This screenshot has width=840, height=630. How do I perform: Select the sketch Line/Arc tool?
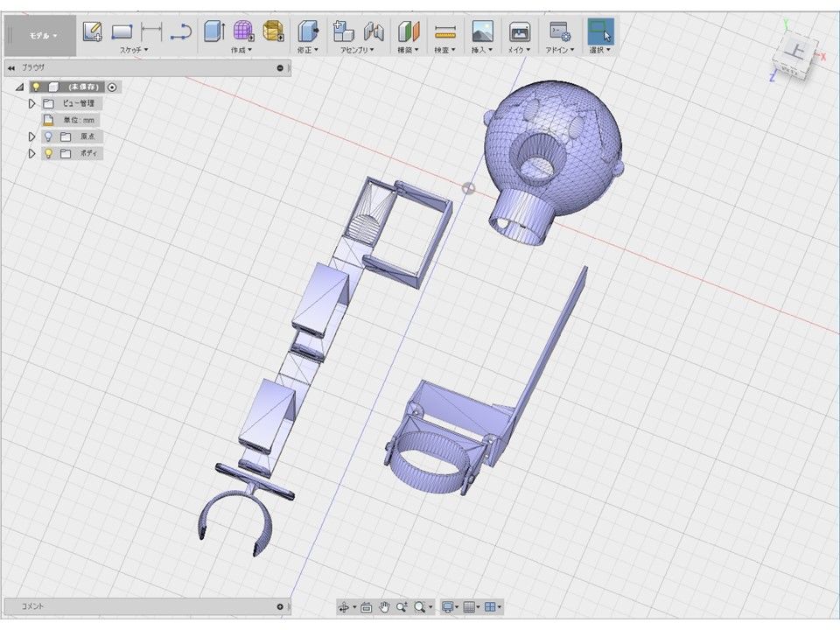(x=181, y=31)
